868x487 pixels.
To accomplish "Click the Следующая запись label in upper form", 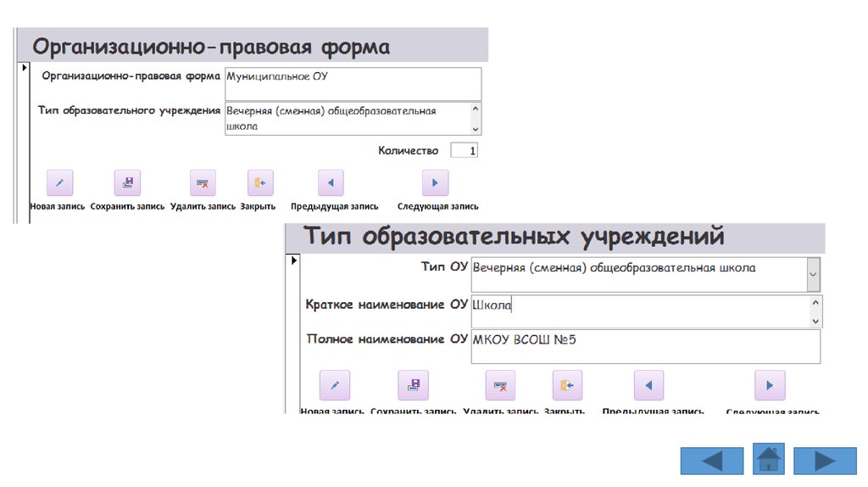I will pos(438,206).
